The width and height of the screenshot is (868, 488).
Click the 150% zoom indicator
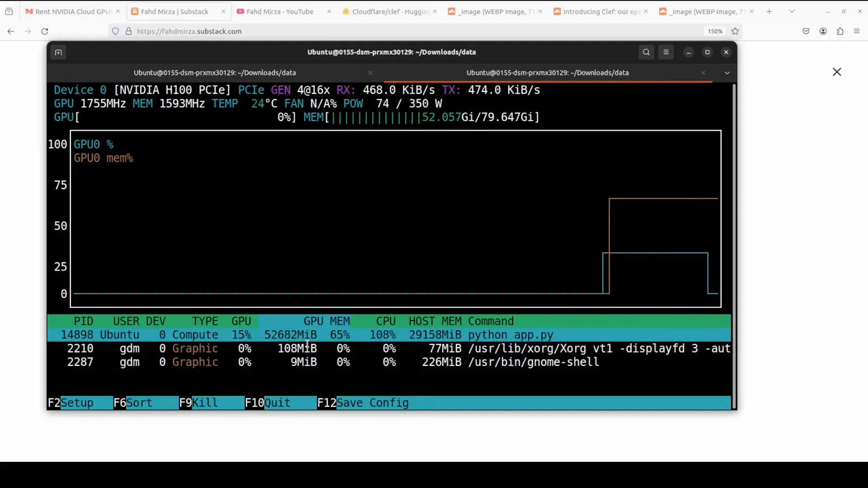point(715,31)
